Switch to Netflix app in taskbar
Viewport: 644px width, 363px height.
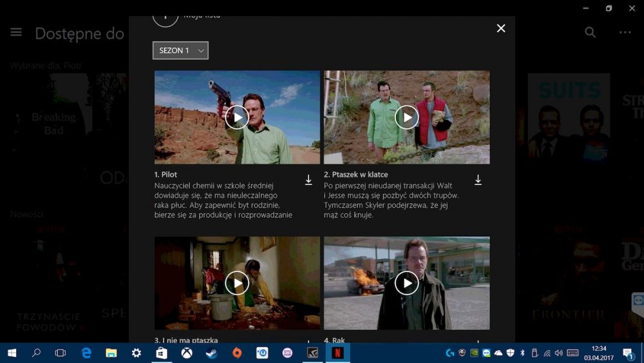(337, 353)
